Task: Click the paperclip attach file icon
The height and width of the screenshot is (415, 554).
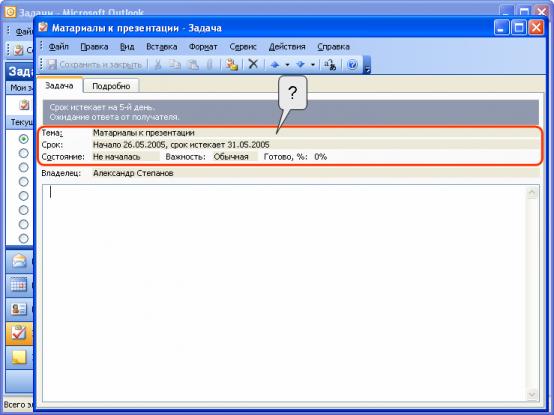Action: pos(210,64)
